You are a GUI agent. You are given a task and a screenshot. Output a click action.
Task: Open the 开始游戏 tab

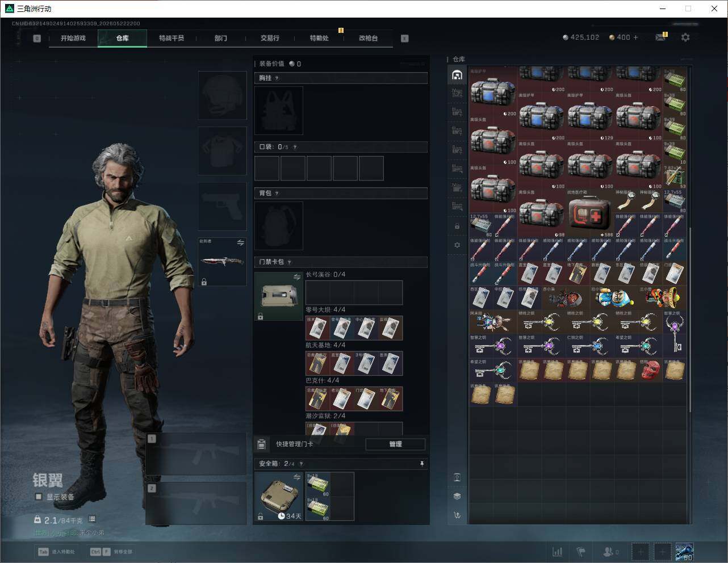73,38
